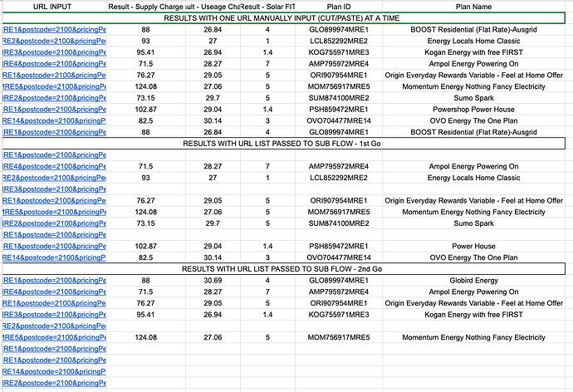This screenshot has width=573, height=392.
Task: Select the 'ONE URL MANUALLY INPUT' banner row
Action: (x=283, y=18)
